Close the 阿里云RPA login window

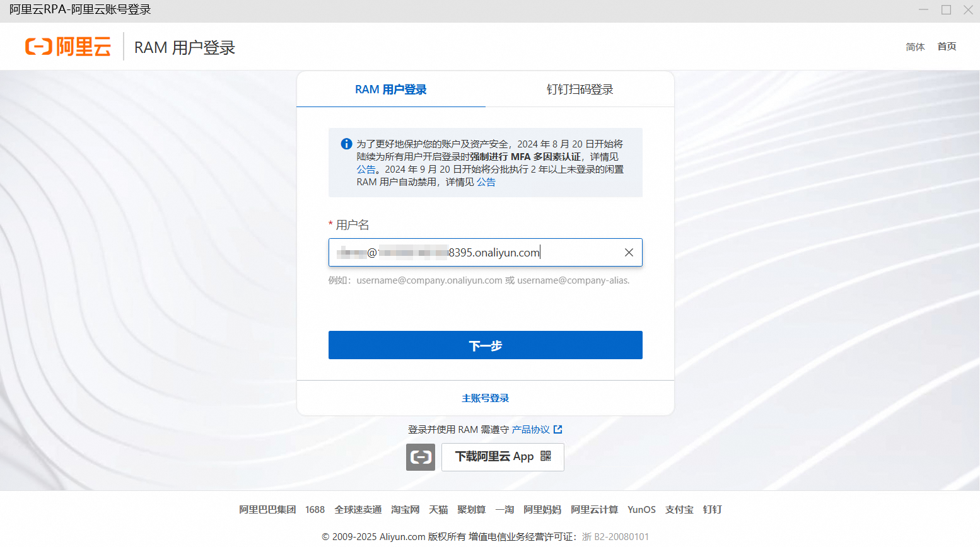(968, 9)
